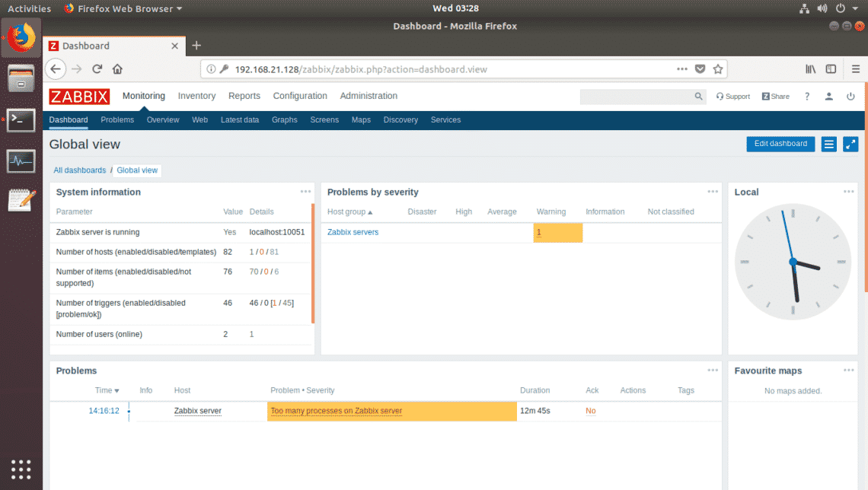Open the Reports menu
868x490 pixels.
(x=244, y=96)
